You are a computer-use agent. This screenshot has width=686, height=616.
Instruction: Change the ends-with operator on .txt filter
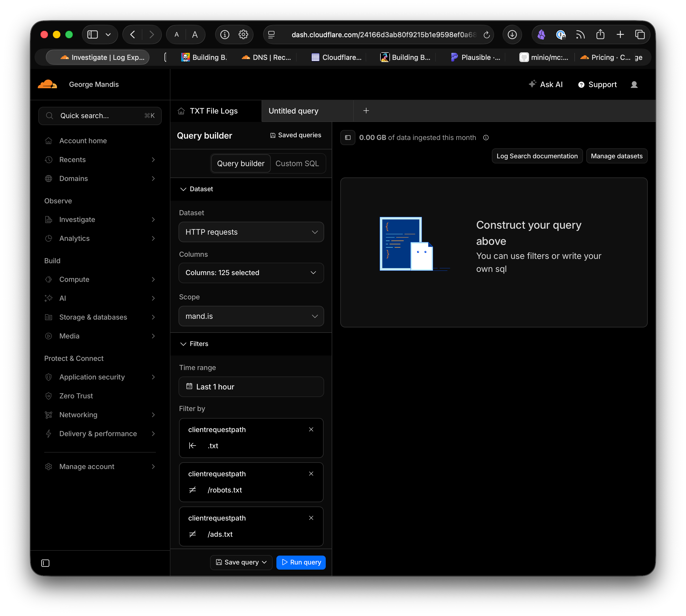pos(193,446)
